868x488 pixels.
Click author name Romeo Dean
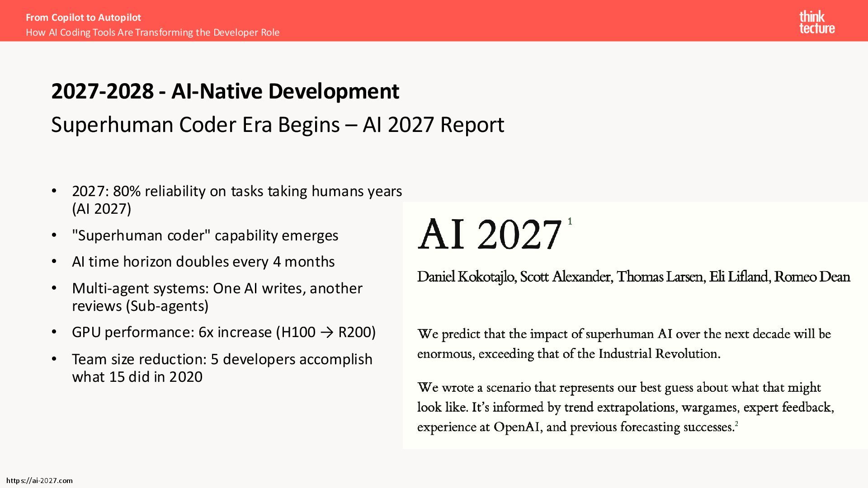812,277
